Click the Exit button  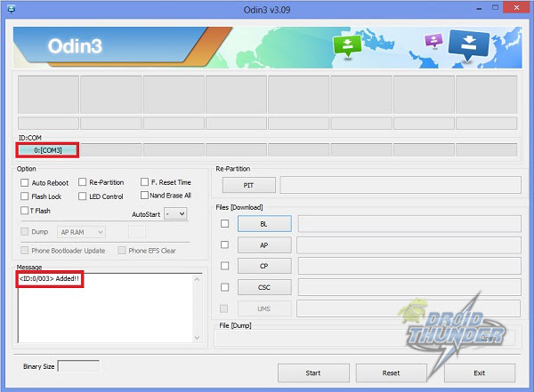[480, 373]
